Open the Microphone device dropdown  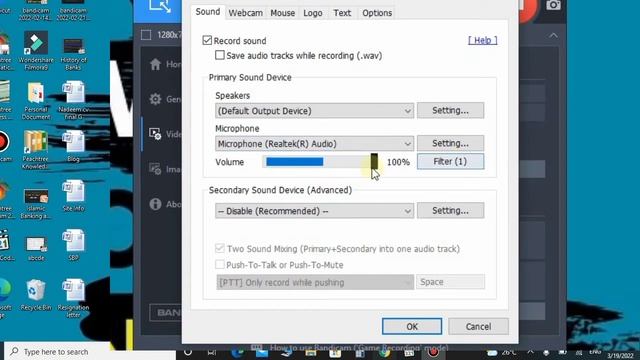pyautogui.click(x=314, y=144)
